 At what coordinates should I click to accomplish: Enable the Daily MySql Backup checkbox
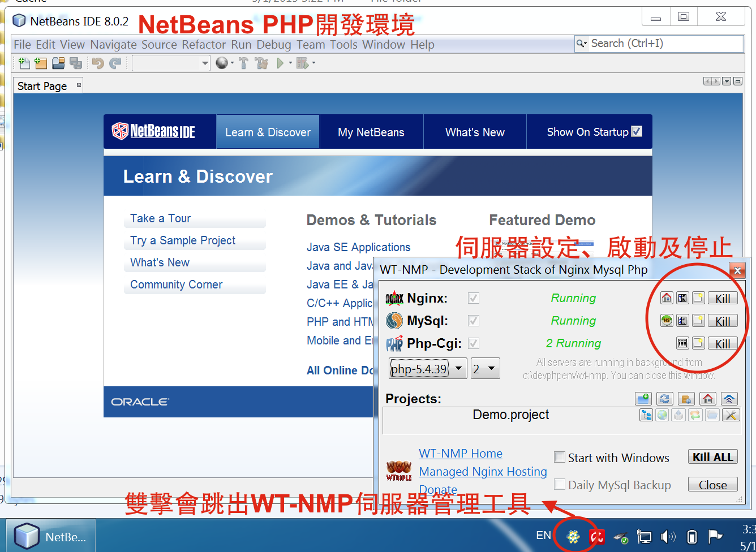(x=560, y=484)
